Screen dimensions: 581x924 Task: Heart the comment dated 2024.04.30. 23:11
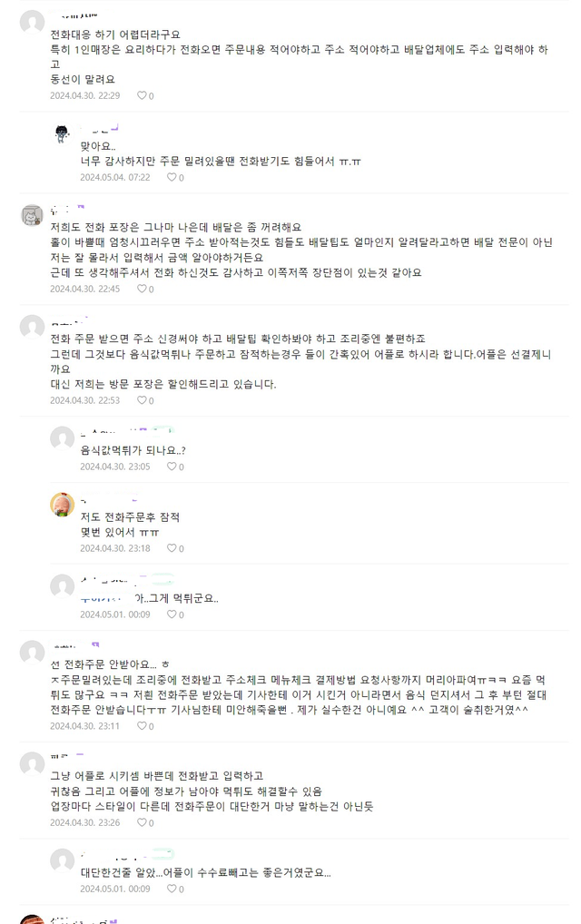click(x=142, y=726)
